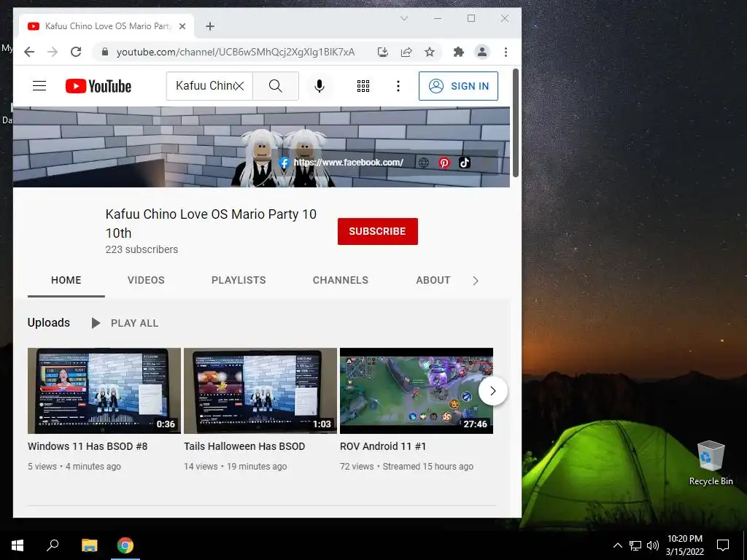Open Tails Halloween Has BSOD thumbnail
This screenshot has width=747, height=560.
click(260, 391)
